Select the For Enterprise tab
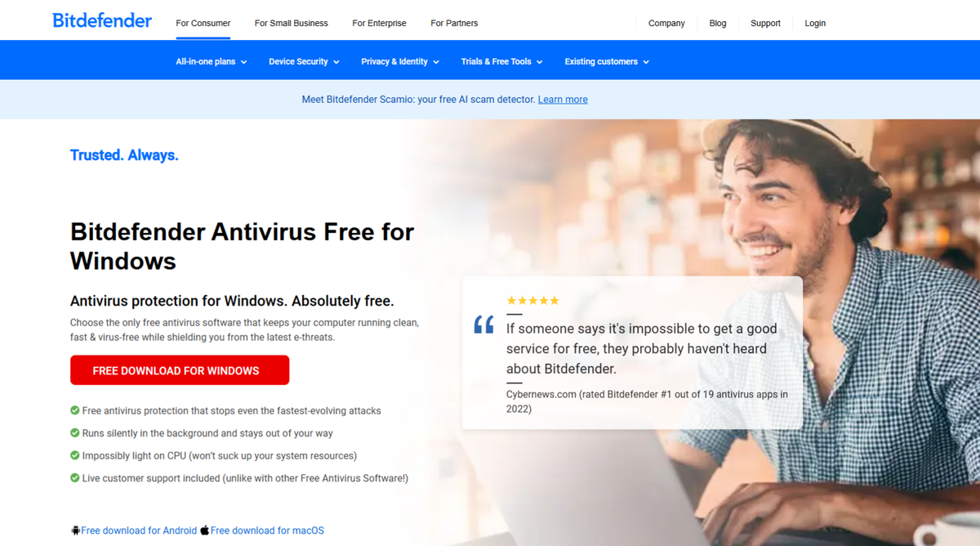This screenshot has height=546, width=980. tap(379, 23)
